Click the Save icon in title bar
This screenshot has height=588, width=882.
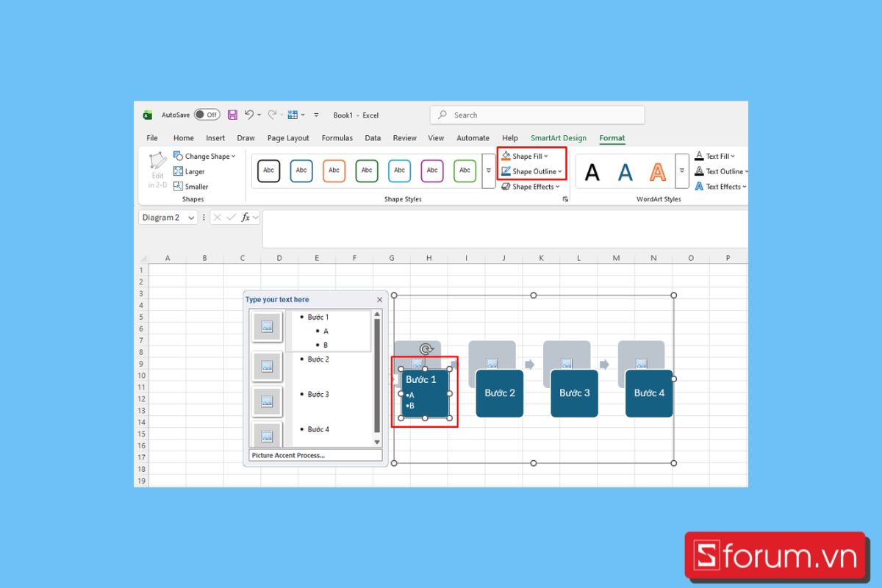232,115
